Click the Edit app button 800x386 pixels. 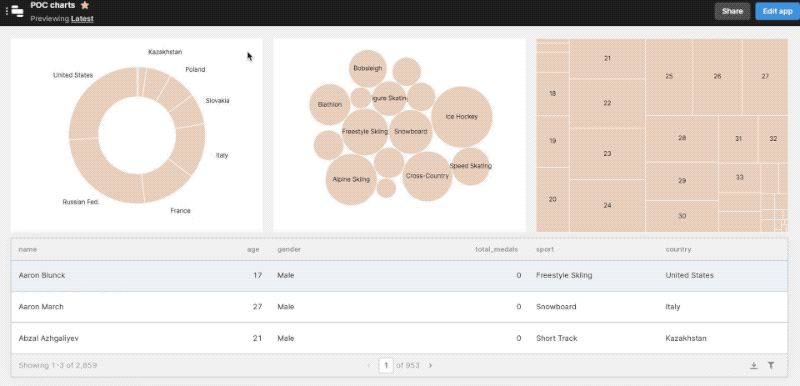point(777,11)
